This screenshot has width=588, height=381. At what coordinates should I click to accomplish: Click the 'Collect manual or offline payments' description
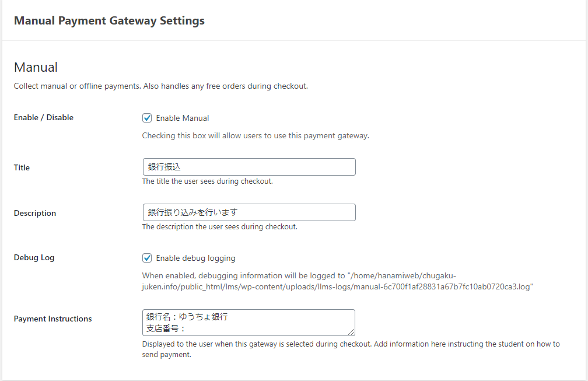[161, 86]
